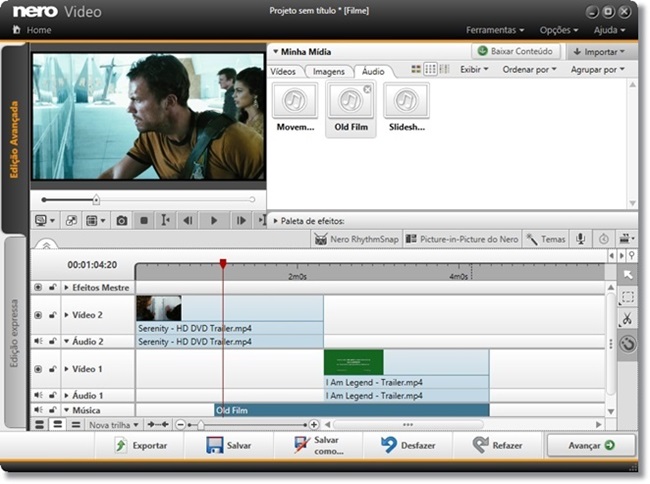This screenshot has height=484, width=650.
Task: Click the red playhead marker on ruler
Action: [223, 264]
